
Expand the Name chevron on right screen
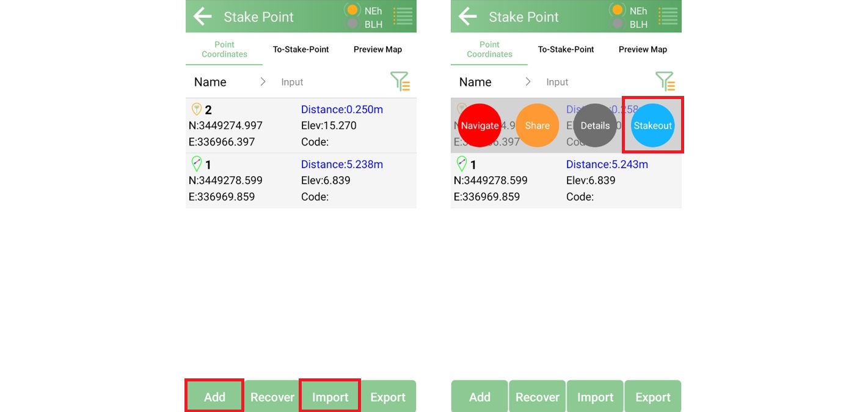(528, 82)
